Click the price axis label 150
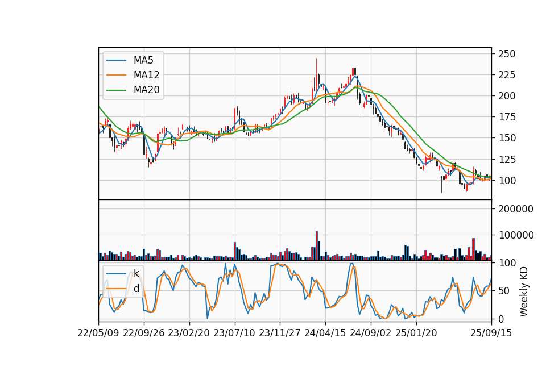 tap(507, 138)
